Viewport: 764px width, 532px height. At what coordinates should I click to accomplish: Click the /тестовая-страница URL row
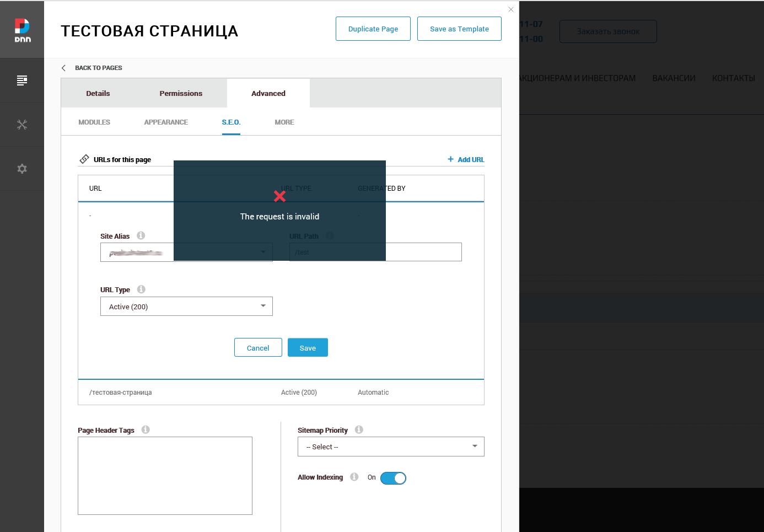click(x=281, y=393)
